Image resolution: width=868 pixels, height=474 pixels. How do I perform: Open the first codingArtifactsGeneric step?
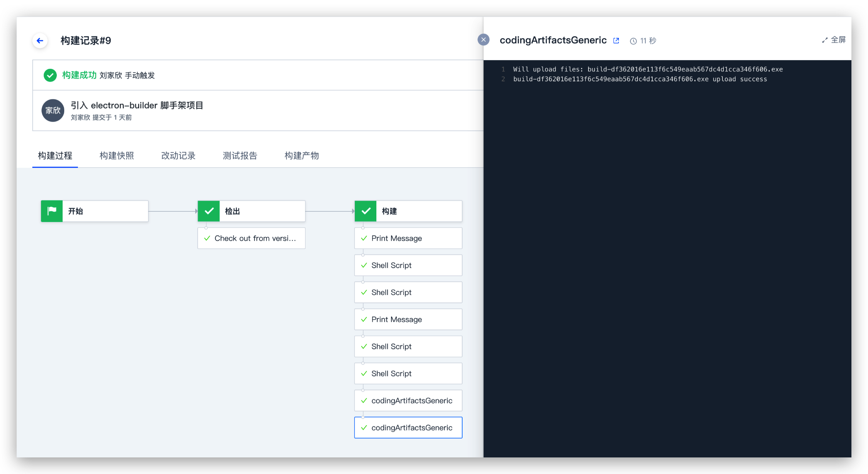(408, 401)
